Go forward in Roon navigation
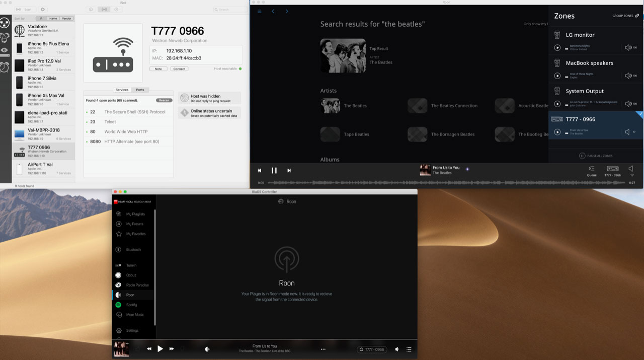 click(x=287, y=11)
